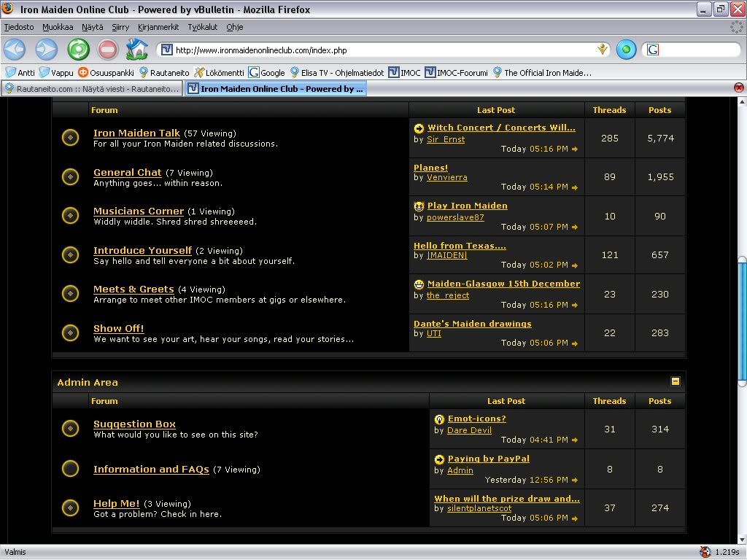Open the Tiedosto menu
The height and width of the screenshot is (560, 747).
(x=19, y=27)
